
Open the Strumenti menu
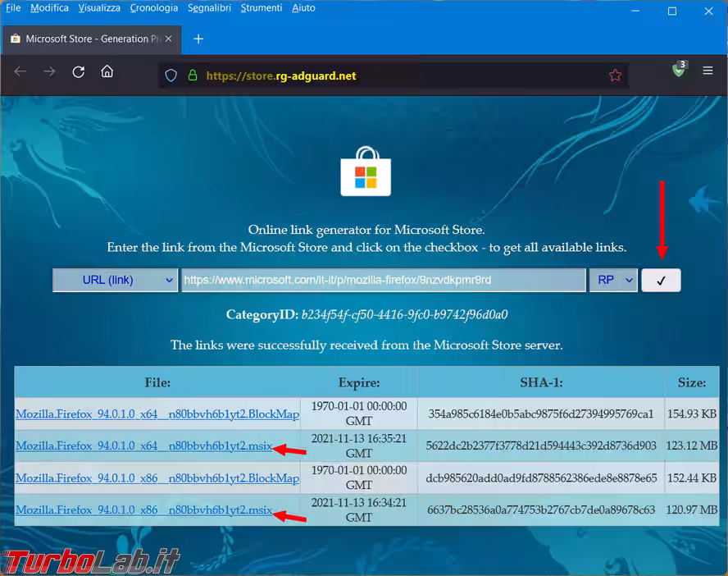click(262, 8)
